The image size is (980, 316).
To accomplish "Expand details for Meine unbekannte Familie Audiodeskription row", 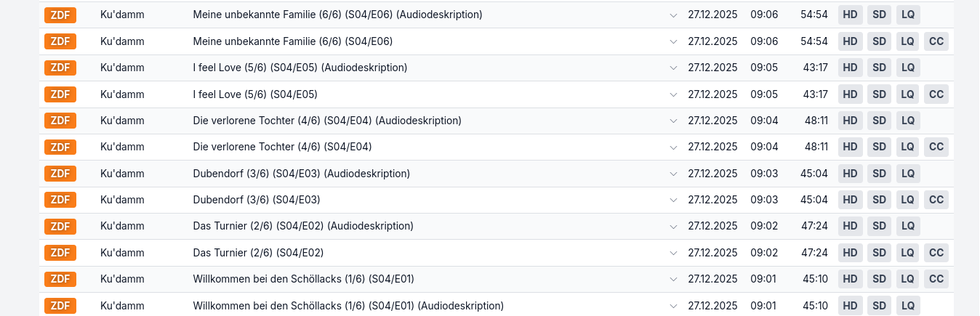I will 673,15.
